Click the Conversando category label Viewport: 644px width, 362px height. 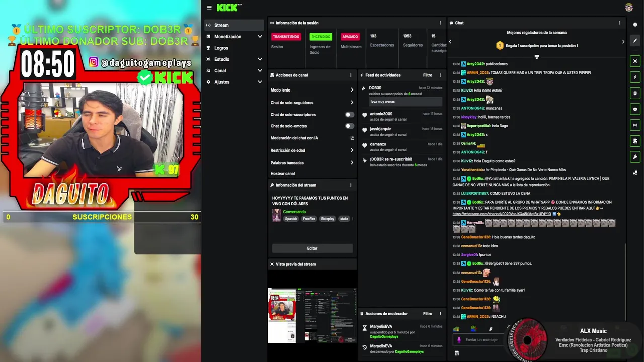294,212
